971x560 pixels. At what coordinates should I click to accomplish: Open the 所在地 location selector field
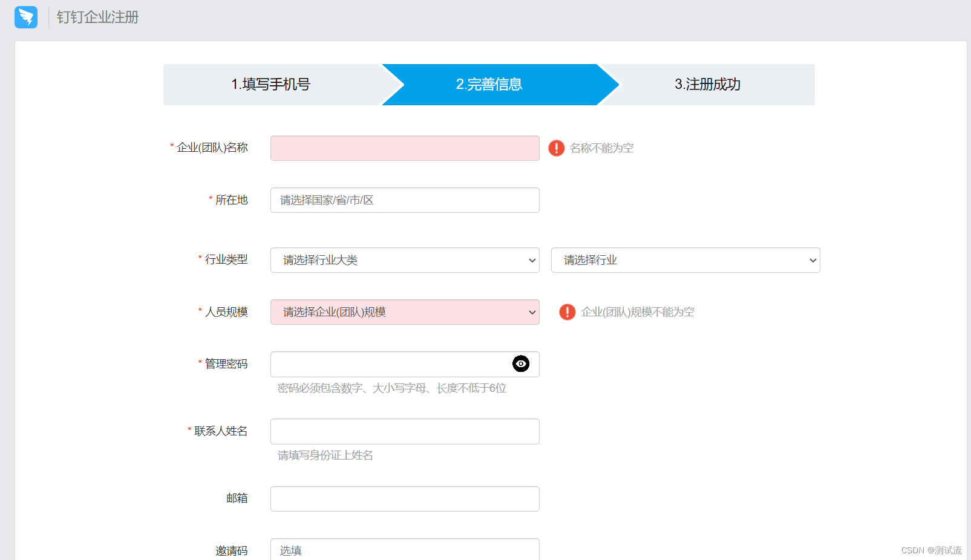pos(405,200)
